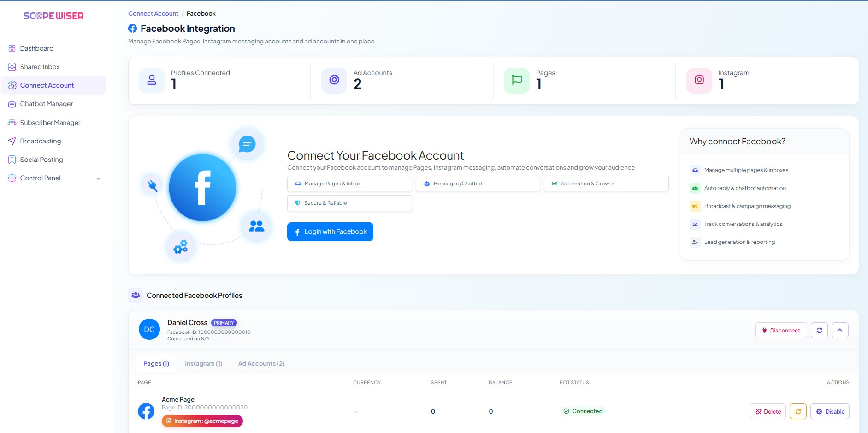Click the chat bubble illustration icon
The image size is (868, 433).
pyautogui.click(x=247, y=144)
